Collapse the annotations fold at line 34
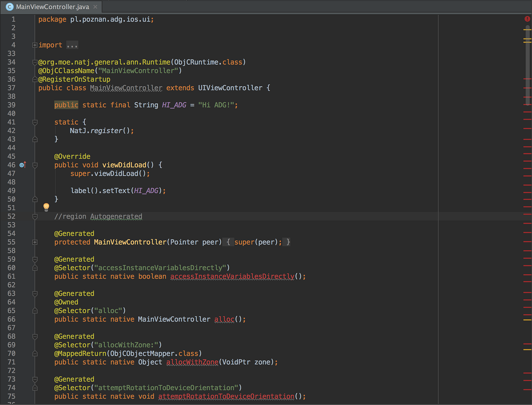This screenshot has width=532, height=405. pos(35,62)
